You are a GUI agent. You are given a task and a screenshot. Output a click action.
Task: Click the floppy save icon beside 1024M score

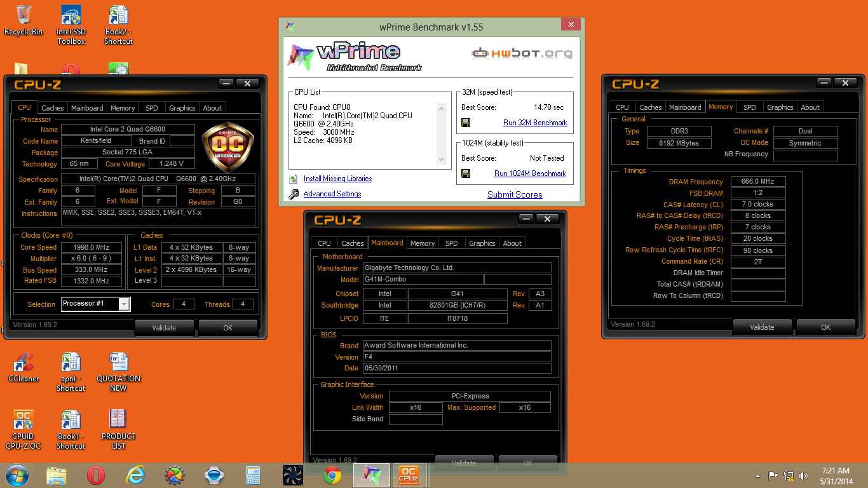point(466,173)
